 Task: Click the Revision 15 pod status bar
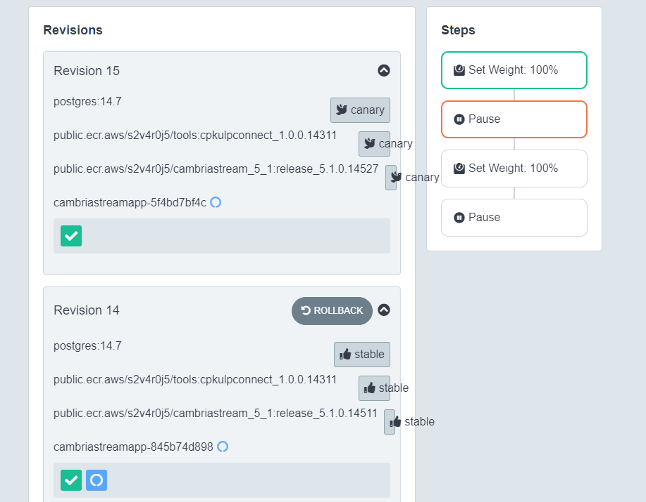pos(222,236)
